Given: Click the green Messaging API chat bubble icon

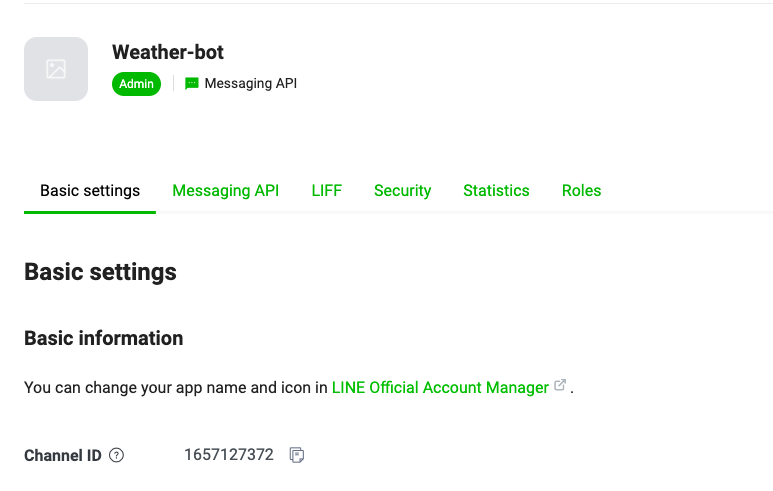Looking at the screenshot, I should pyautogui.click(x=191, y=84).
